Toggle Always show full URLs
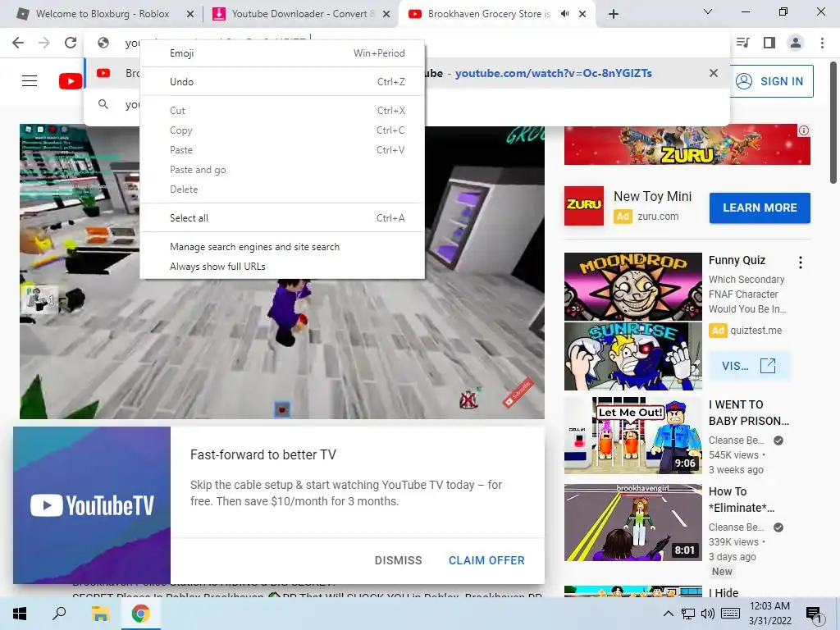Screen dimensions: 840x630 (x=282, y=267)
